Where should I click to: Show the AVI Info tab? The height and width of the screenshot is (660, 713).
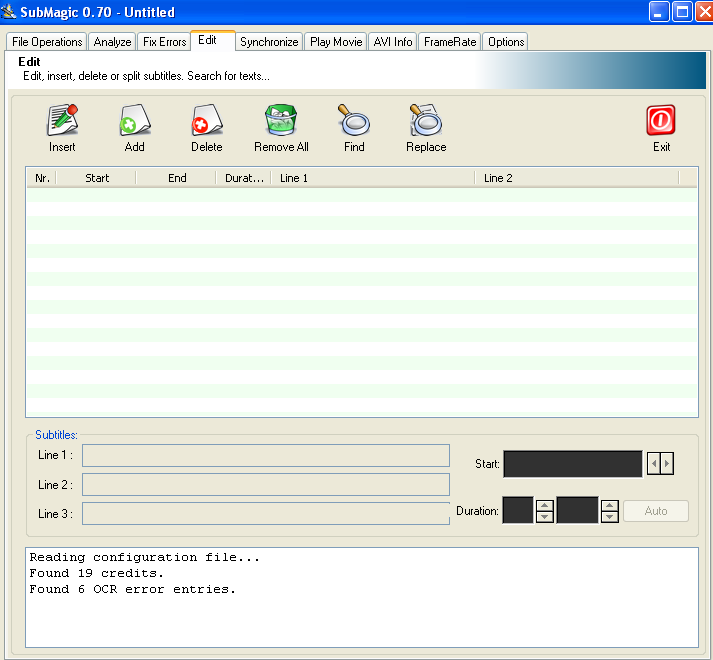tap(393, 42)
